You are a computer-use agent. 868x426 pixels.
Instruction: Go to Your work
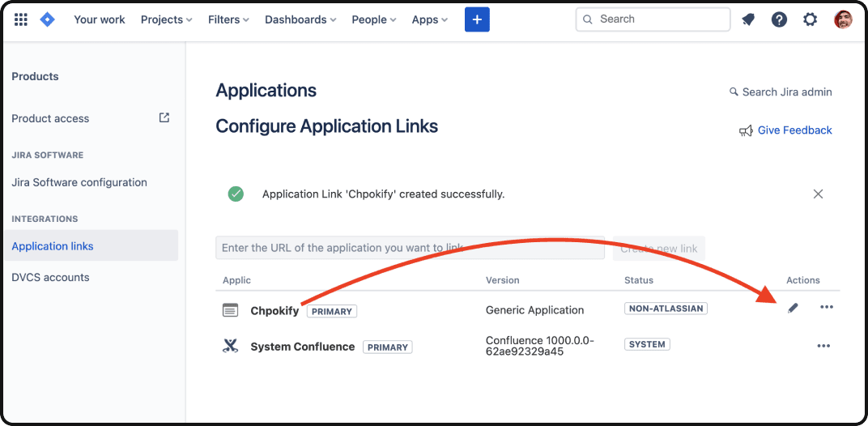point(100,20)
